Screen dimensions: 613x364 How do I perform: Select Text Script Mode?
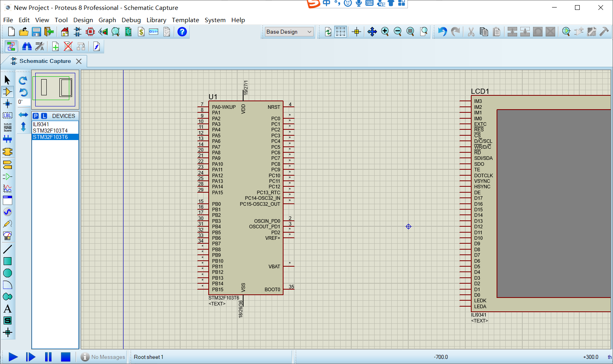click(x=7, y=127)
